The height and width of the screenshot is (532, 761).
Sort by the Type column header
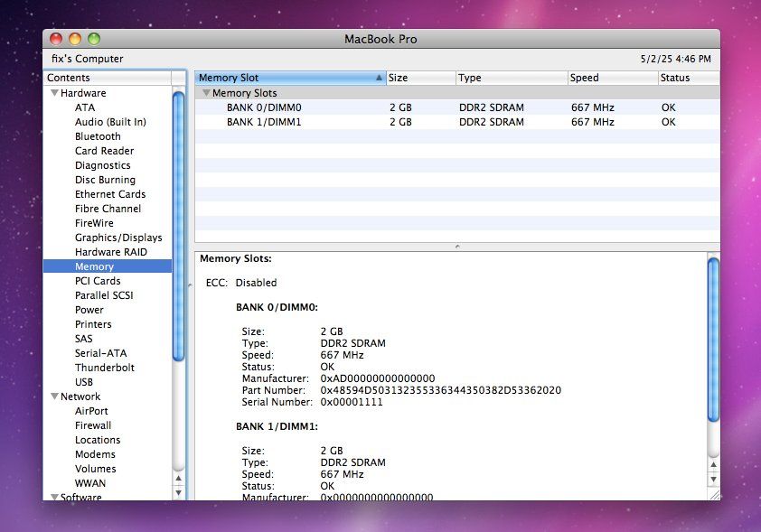512,78
